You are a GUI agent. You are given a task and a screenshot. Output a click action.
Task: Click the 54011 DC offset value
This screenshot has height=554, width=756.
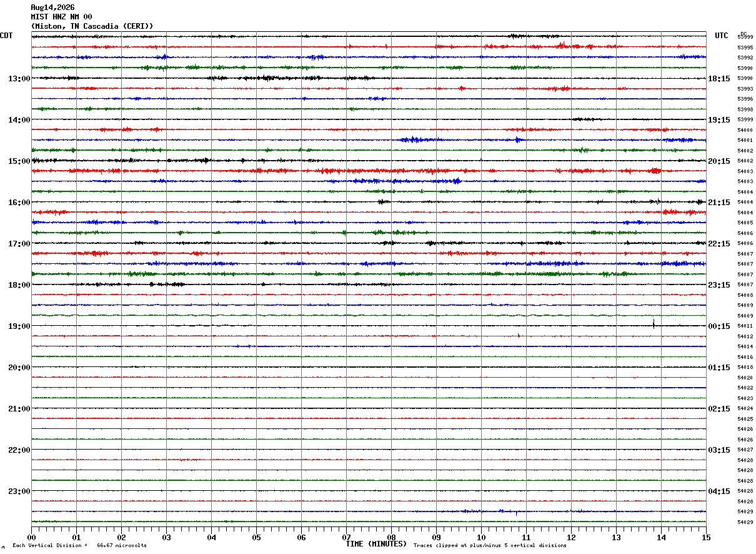click(745, 326)
